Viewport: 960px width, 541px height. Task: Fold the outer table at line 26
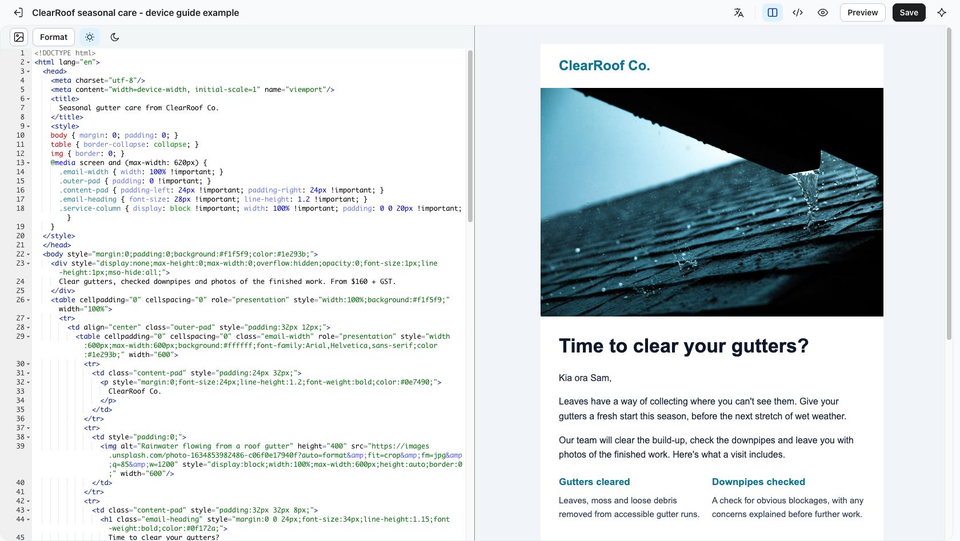(29, 300)
